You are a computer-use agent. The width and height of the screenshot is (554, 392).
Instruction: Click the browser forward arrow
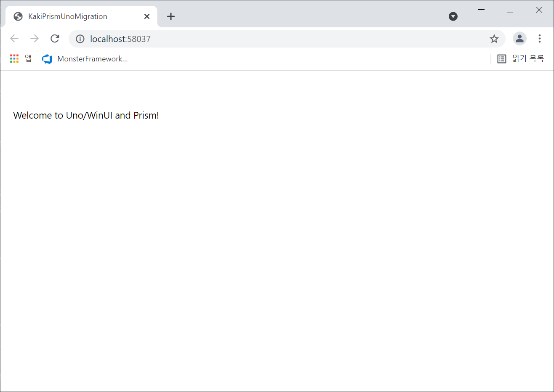(x=35, y=39)
